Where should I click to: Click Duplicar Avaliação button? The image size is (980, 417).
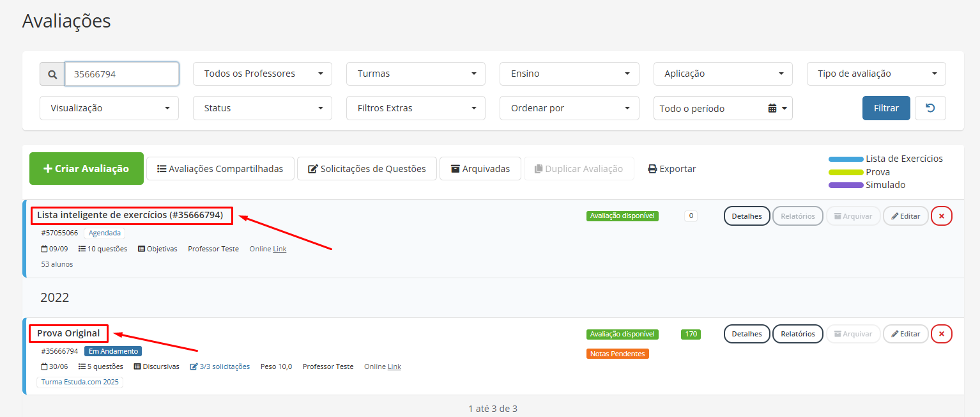coord(579,169)
